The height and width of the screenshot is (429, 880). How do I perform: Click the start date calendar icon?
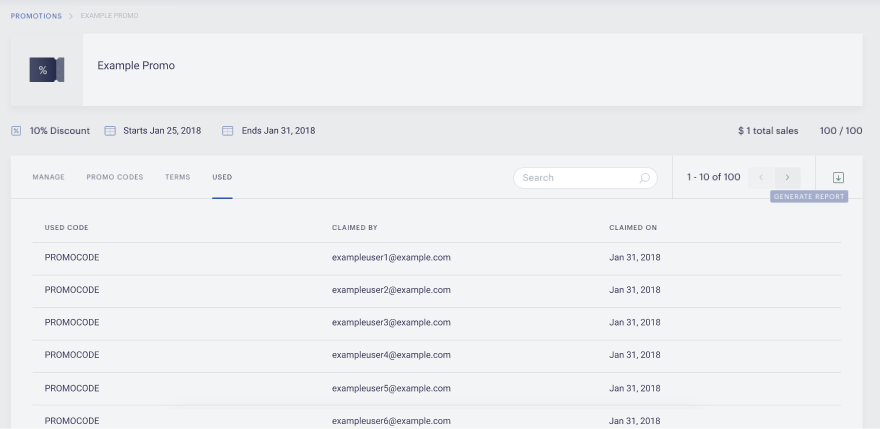click(x=110, y=131)
